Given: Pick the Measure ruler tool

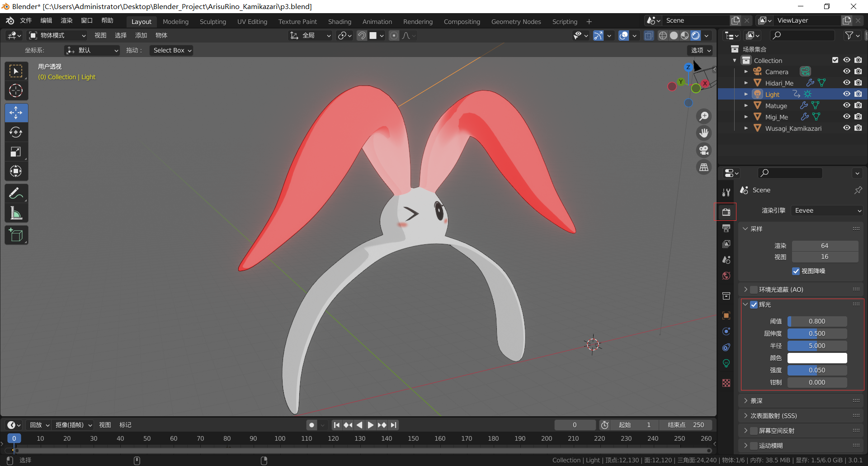Looking at the screenshot, I should (16, 213).
